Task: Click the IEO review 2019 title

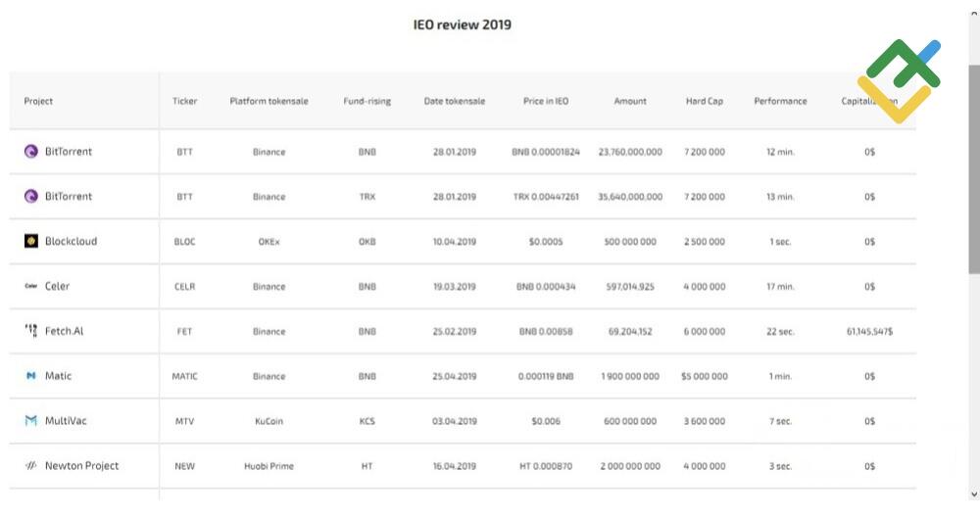Action: (x=463, y=25)
